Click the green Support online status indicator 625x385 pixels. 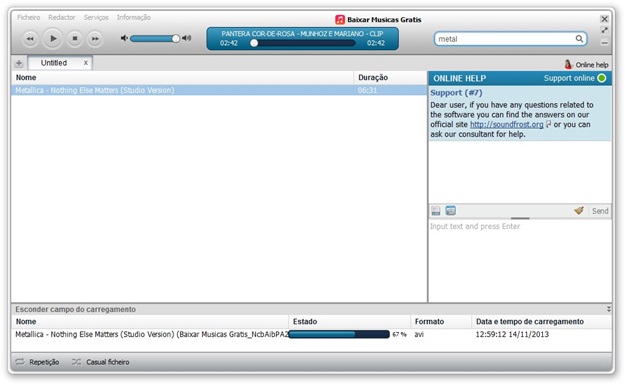point(601,78)
